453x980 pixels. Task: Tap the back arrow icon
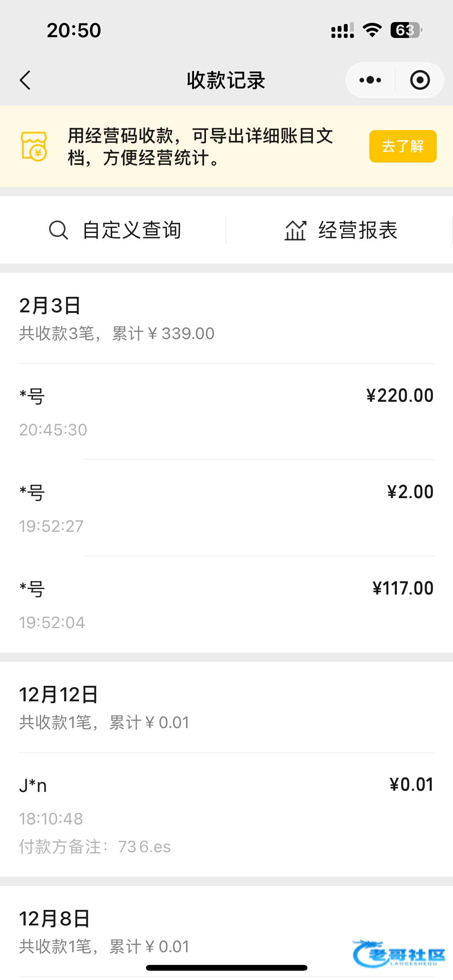click(x=26, y=80)
